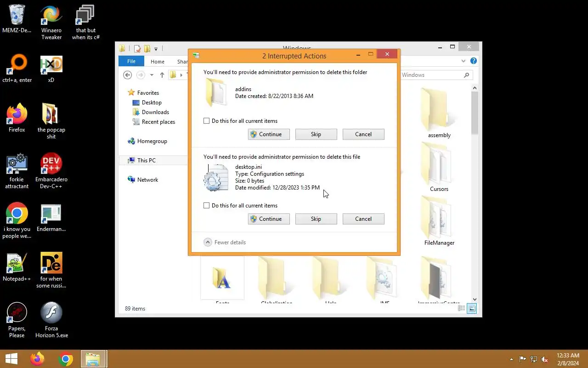
Task: Open the Windows Start button
Action: coord(11,359)
